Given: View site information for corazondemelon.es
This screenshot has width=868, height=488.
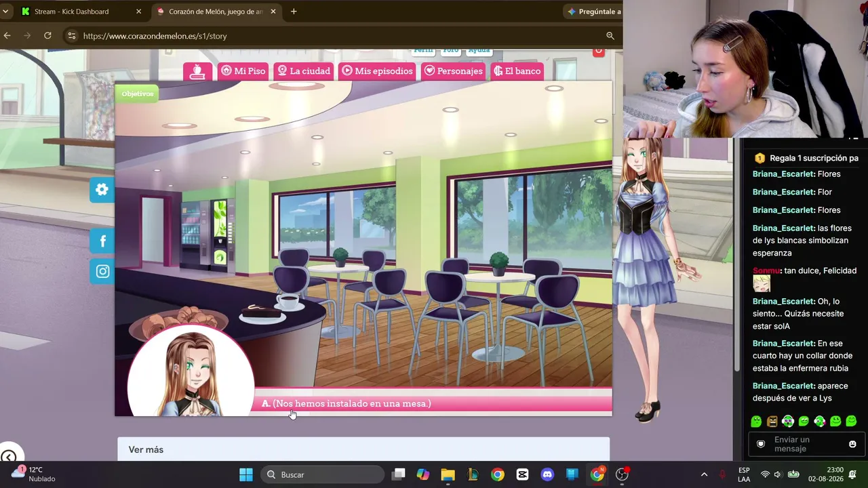Looking at the screenshot, I should [72, 36].
